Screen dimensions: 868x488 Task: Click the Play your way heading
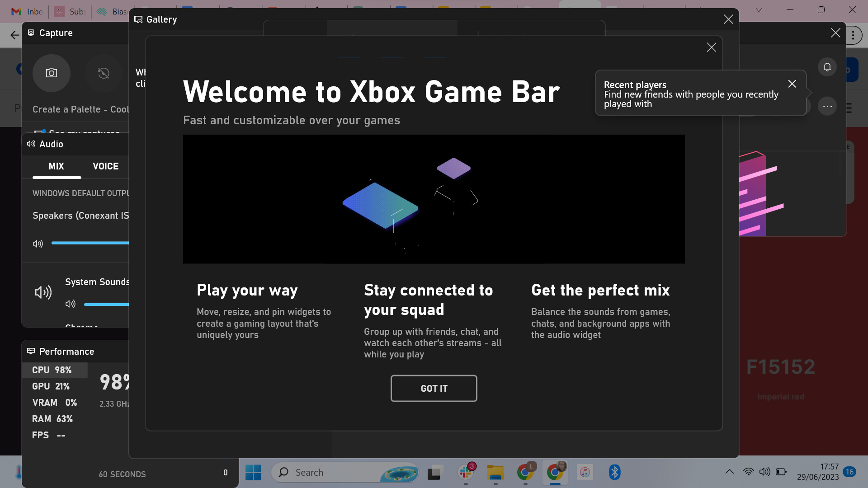click(x=247, y=290)
